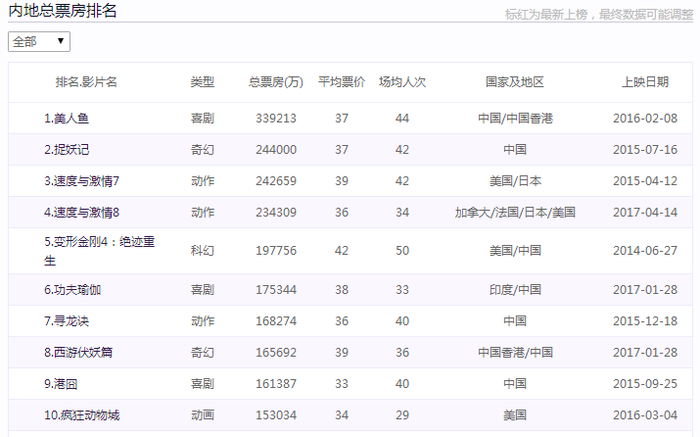
Task: Select box office value 197756
Action: click(276, 251)
